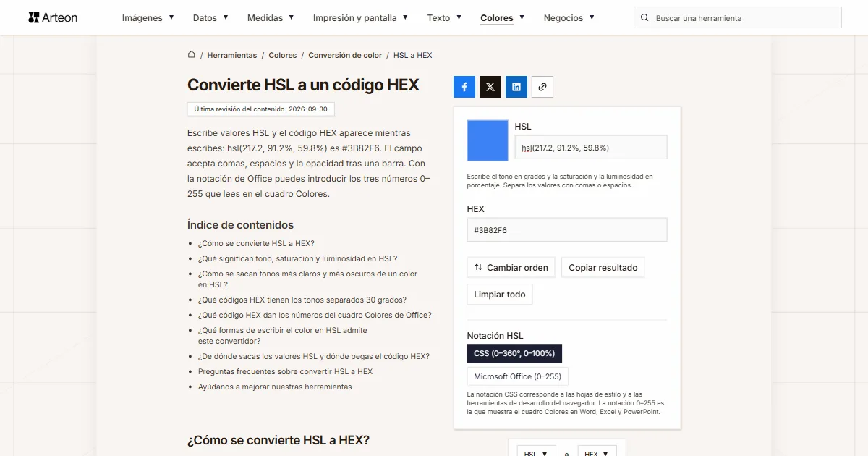Focus the HEX result field

click(567, 230)
